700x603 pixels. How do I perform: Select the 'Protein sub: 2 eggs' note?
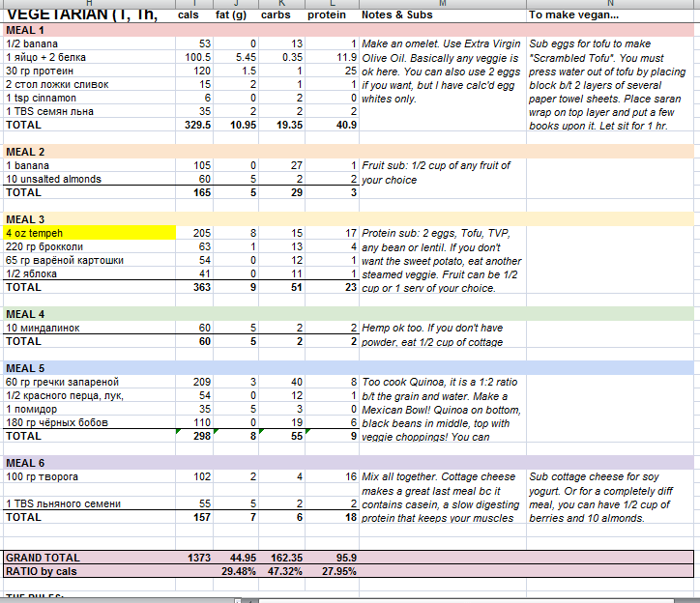[x=443, y=260]
